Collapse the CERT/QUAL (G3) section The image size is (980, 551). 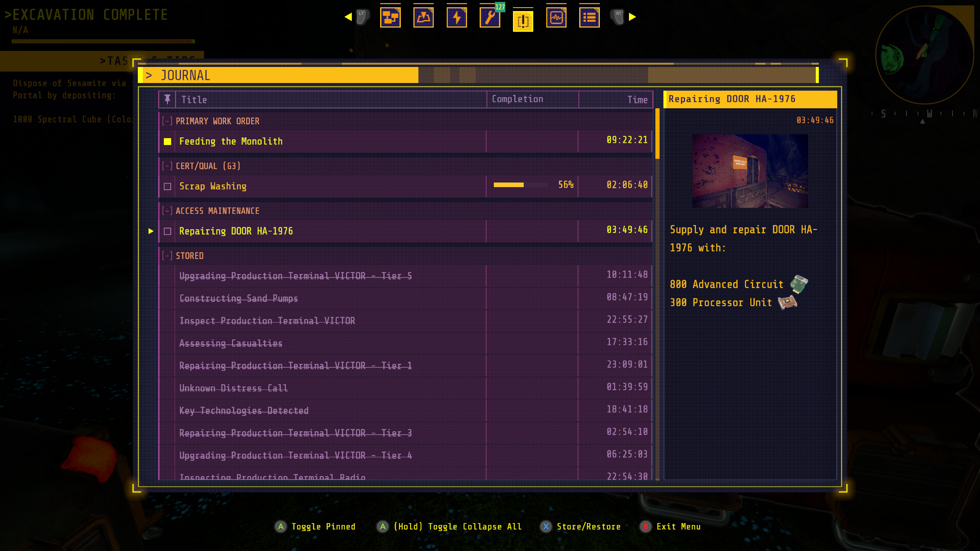coord(167,166)
